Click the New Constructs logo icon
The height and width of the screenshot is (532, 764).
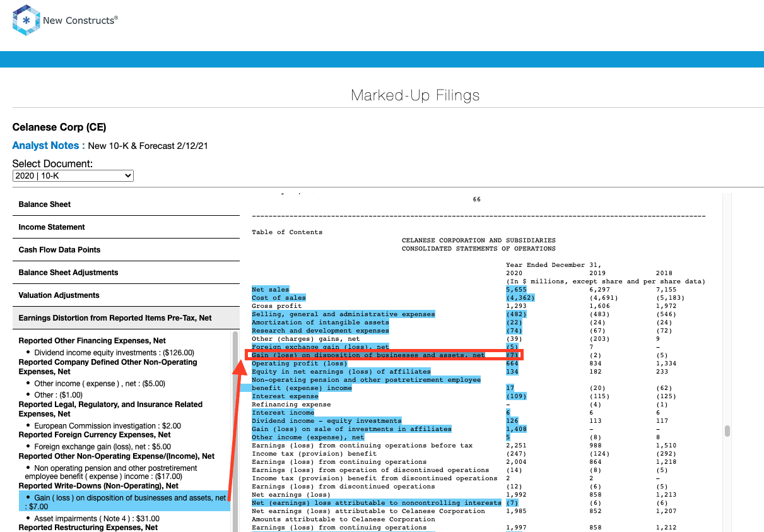pyautogui.click(x=26, y=20)
